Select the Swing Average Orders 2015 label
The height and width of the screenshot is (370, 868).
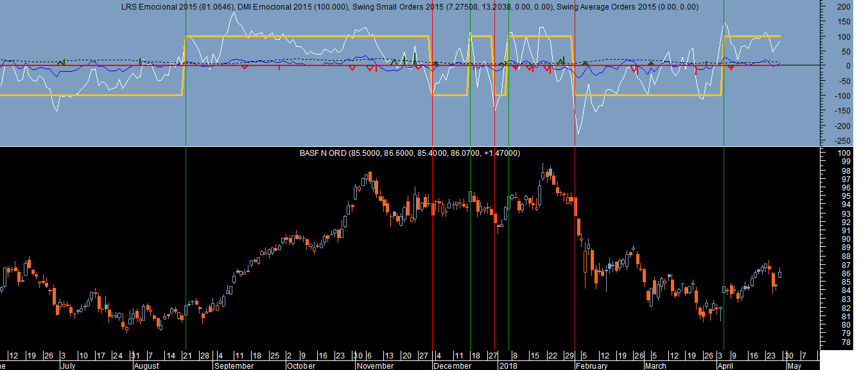pyautogui.click(x=627, y=7)
